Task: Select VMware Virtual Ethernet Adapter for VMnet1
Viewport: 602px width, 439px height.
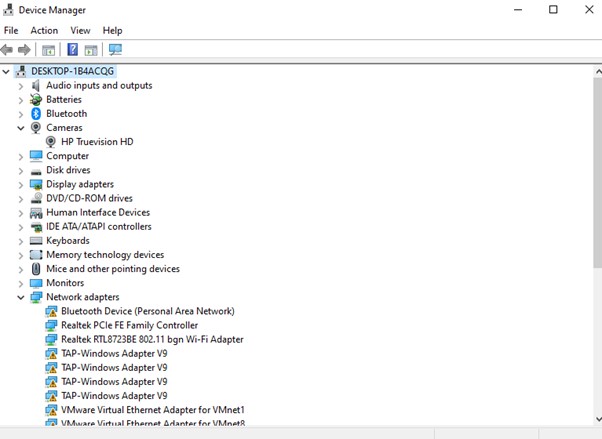Action: point(153,410)
